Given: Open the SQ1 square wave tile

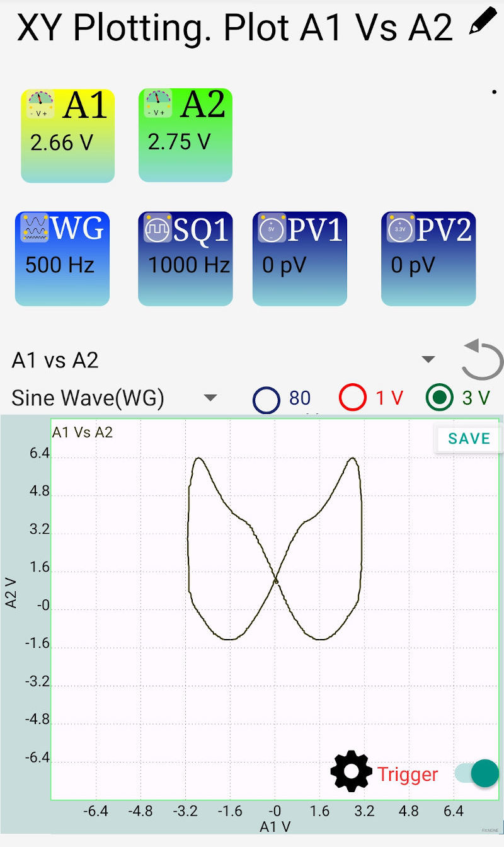Looking at the screenshot, I should pos(185,258).
